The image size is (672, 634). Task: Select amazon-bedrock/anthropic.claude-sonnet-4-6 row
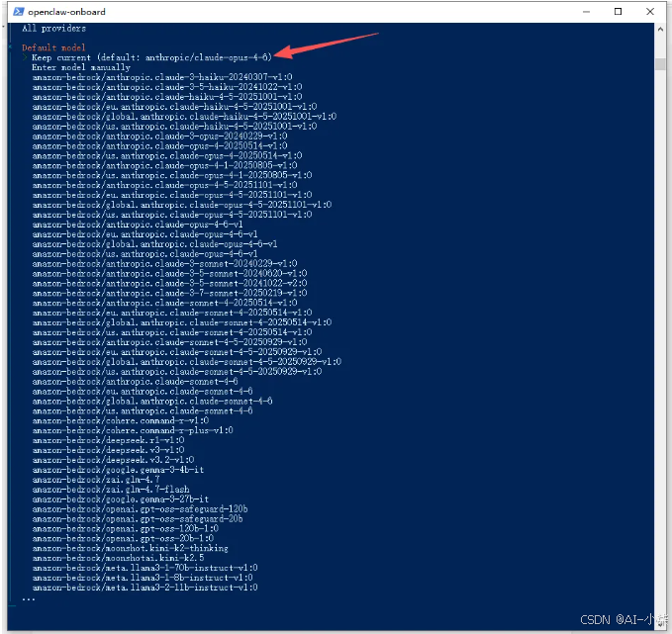point(136,382)
